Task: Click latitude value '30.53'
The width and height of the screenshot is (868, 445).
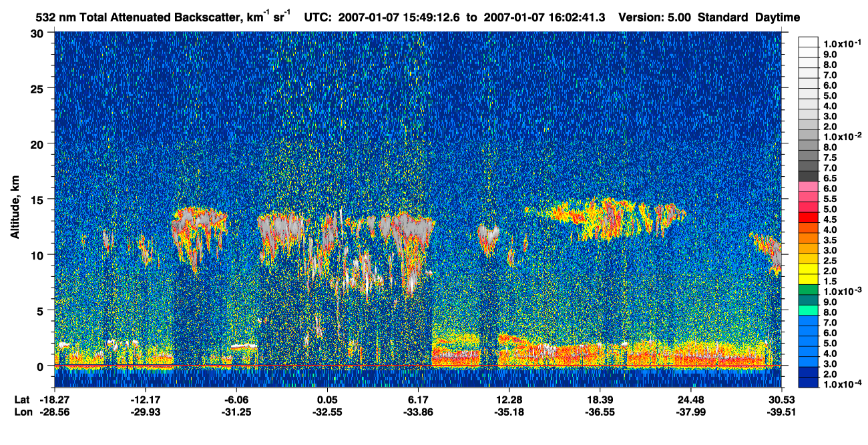Action: 781,400
